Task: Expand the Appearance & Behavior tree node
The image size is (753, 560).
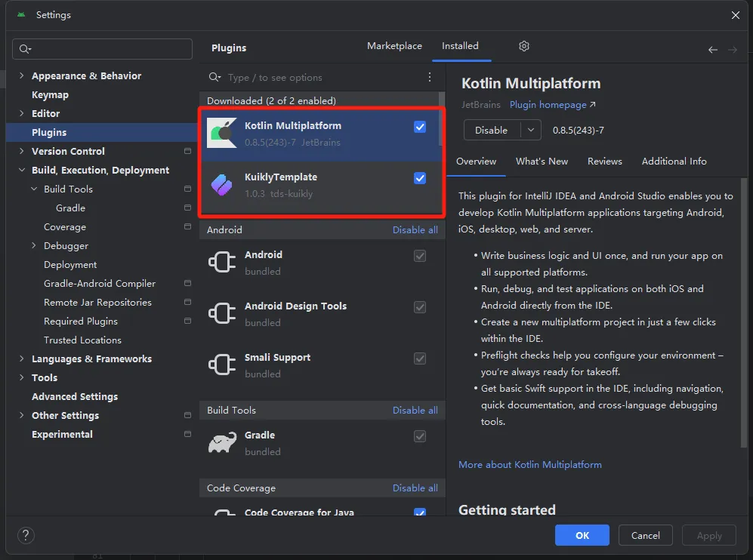Action: [x=21, y=75]
